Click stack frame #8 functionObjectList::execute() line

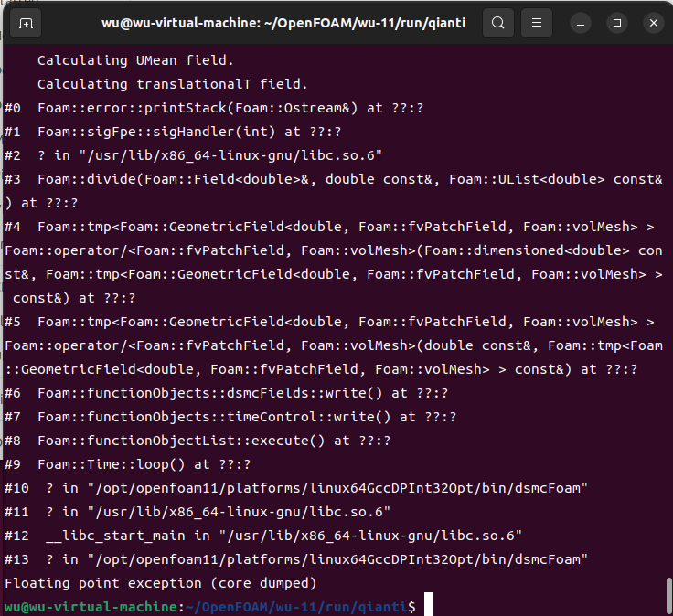coord(198,441)
